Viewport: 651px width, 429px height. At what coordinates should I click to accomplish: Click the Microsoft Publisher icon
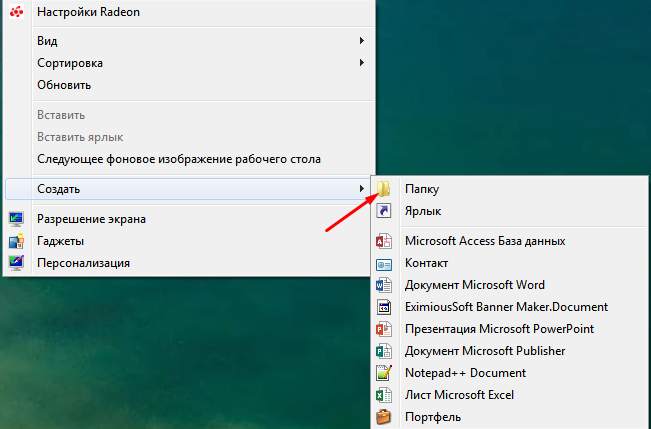point(384,351)
